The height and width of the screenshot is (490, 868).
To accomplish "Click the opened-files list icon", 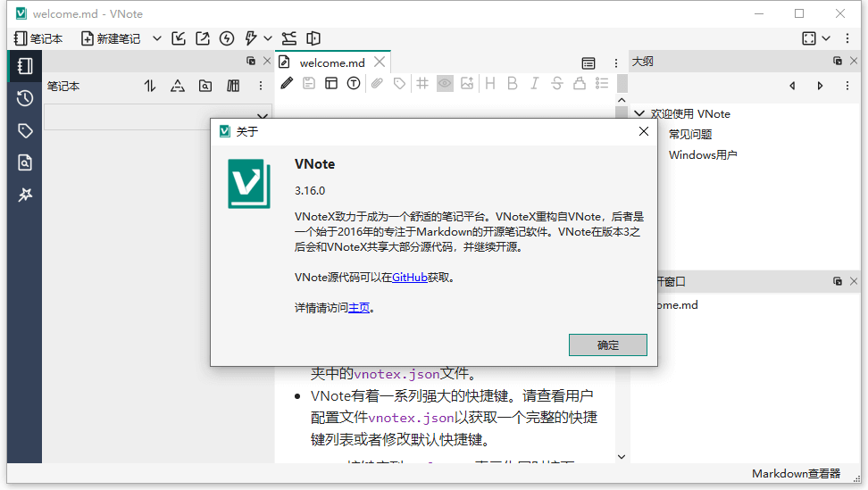I will [588, 63].
